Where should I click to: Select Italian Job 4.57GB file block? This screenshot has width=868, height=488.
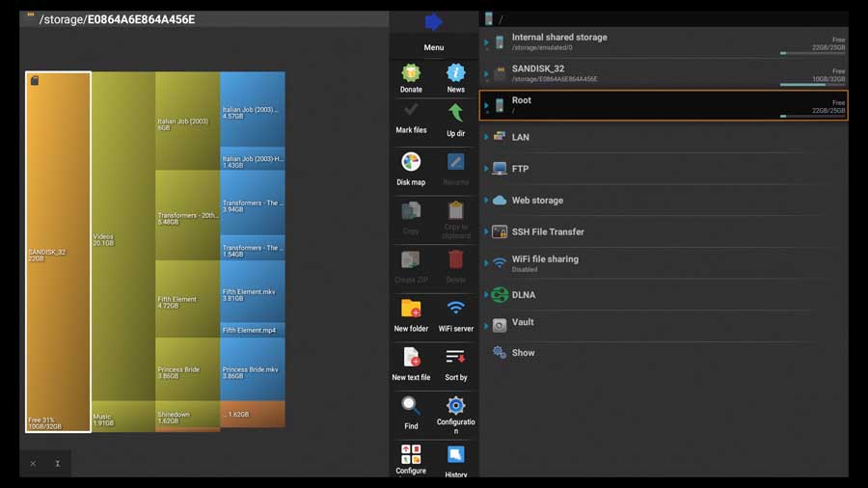tap(253, 110)
